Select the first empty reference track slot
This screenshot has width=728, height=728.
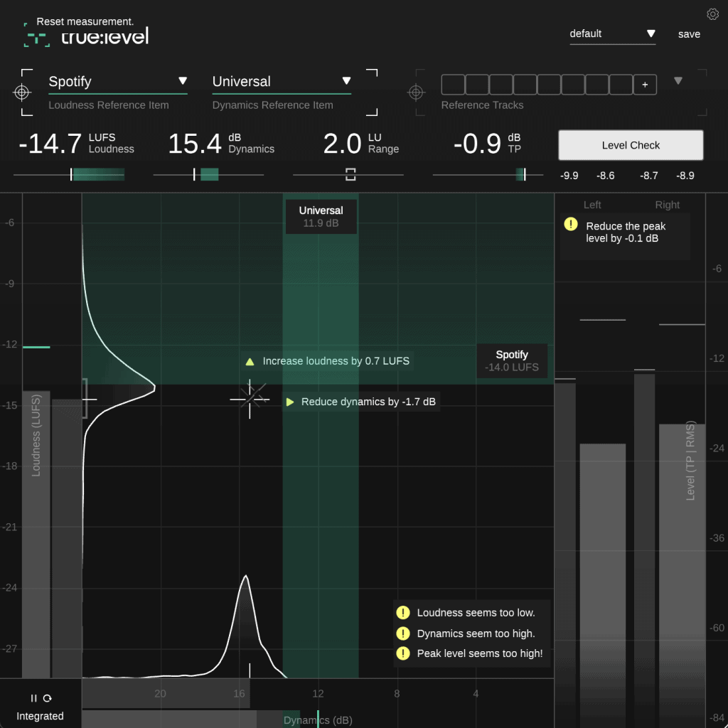[453, 85]
